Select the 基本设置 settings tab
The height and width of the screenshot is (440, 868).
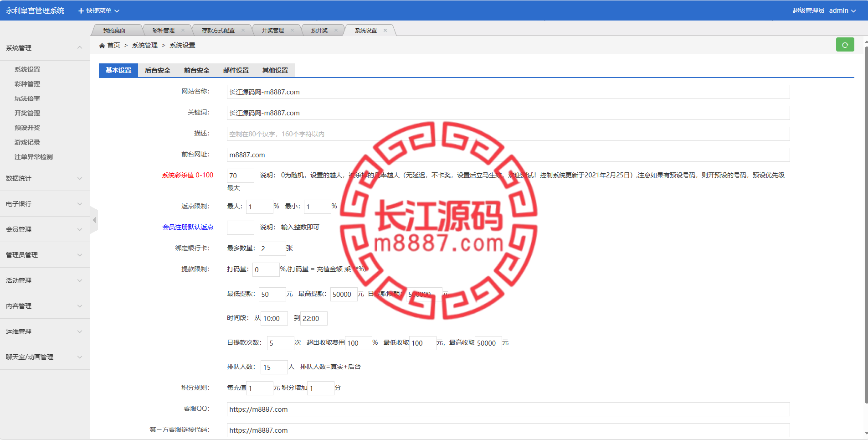tap(118, 70)
